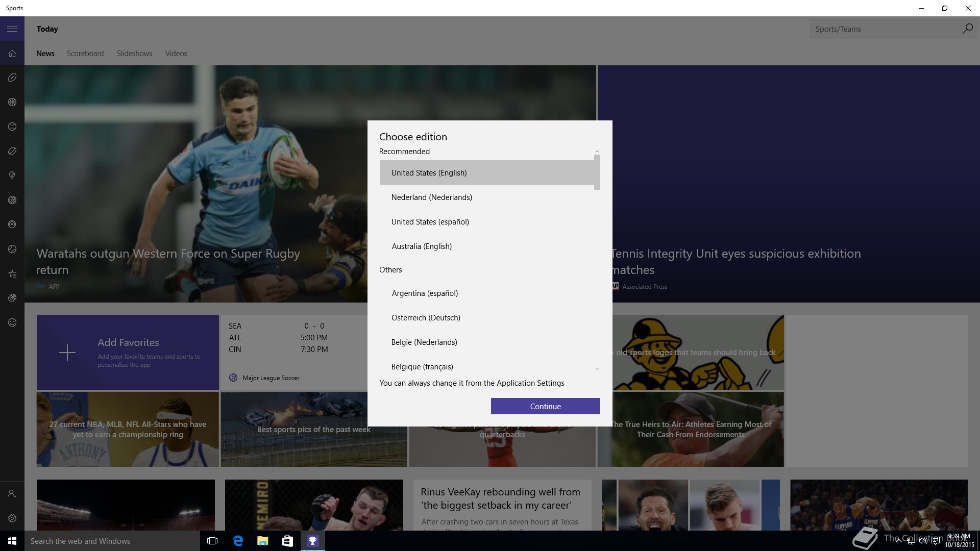Open the football section icon
980x551 pixels.
(x=12, y=78)
